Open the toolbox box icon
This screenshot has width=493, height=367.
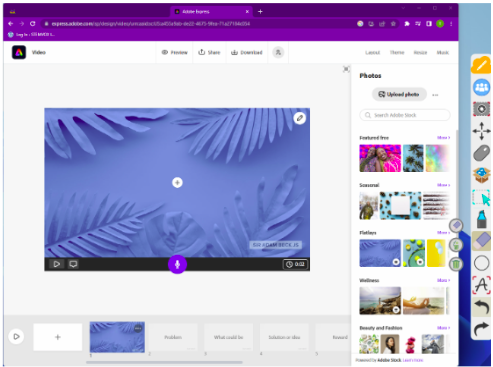coord(481,175)
